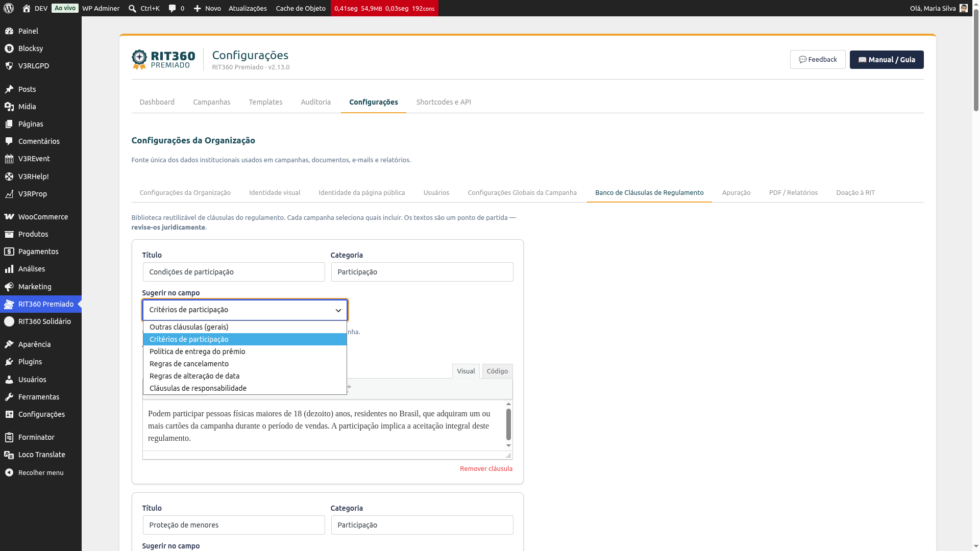
Task: Open the query monitor performance stats
Action: point(384,8)
